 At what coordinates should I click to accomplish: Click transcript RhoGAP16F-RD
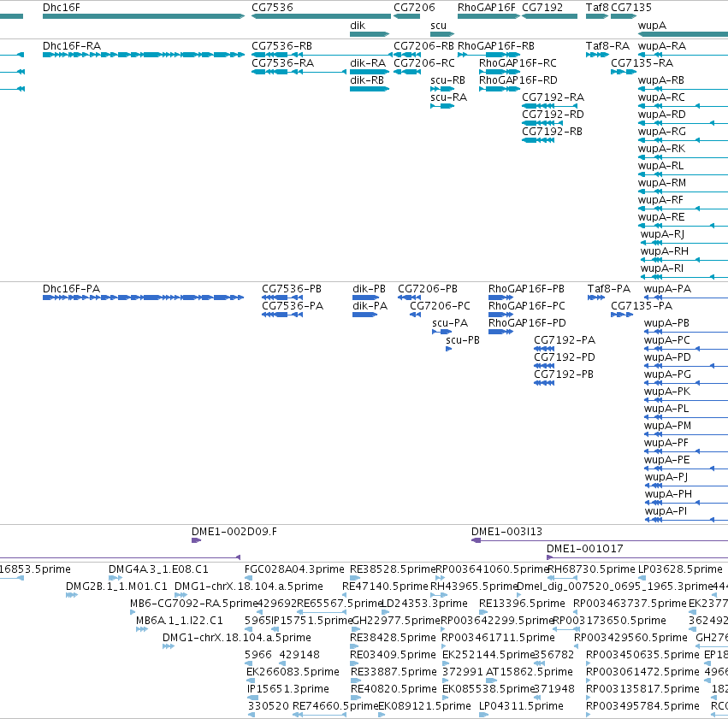(500, 89)
